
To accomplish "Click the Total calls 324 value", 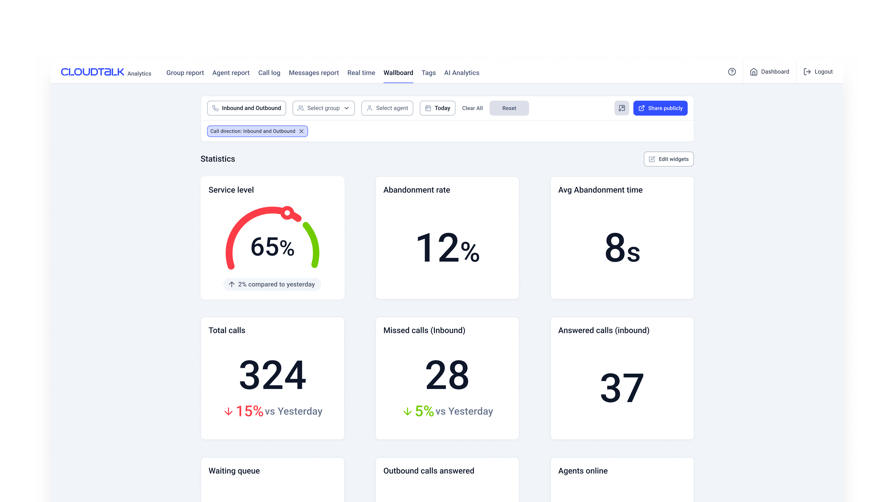I will (x=273, y=375).
